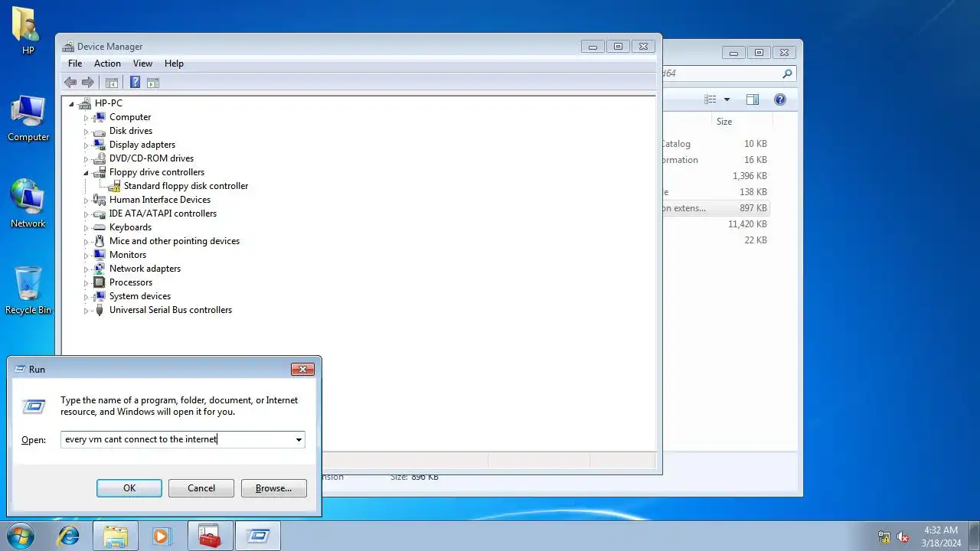Select the 897 KB file row in Explorer

(716, 208)
